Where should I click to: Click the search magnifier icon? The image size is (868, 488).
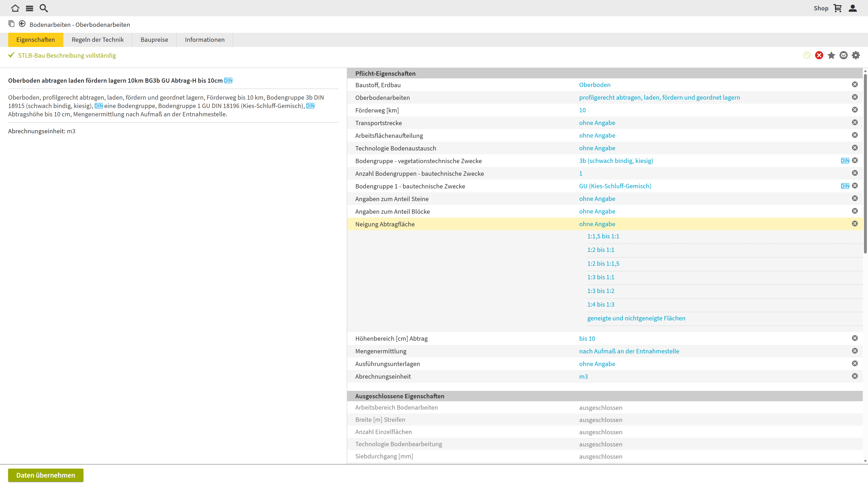point(43,8)
